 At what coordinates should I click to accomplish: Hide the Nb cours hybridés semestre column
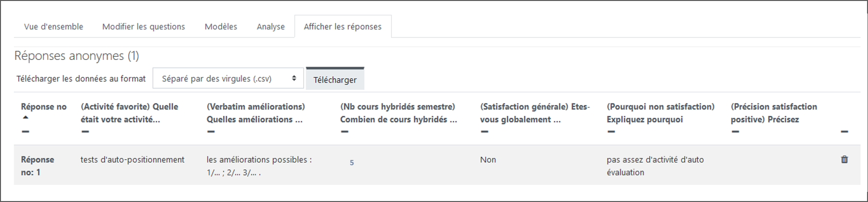coord(344,132)
